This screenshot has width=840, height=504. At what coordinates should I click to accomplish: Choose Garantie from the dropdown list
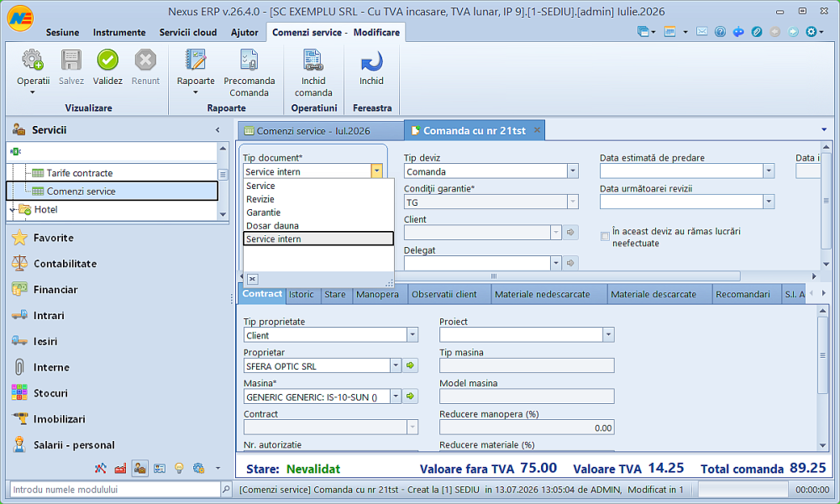point(318,212)
